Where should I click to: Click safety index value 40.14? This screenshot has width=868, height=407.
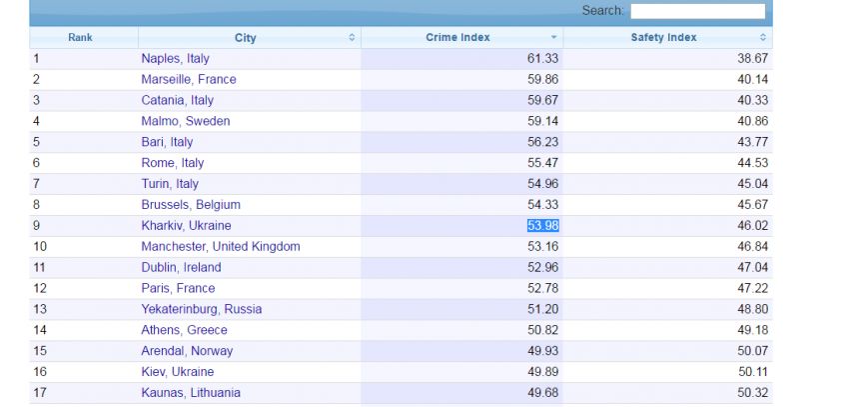[x=753, y=79]
